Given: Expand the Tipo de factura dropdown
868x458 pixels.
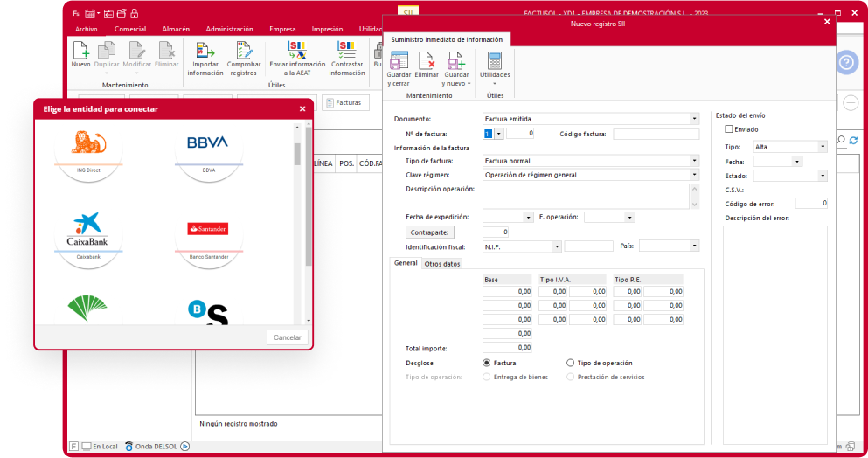Looking at the screenshot, I should [x=695, y=161].
